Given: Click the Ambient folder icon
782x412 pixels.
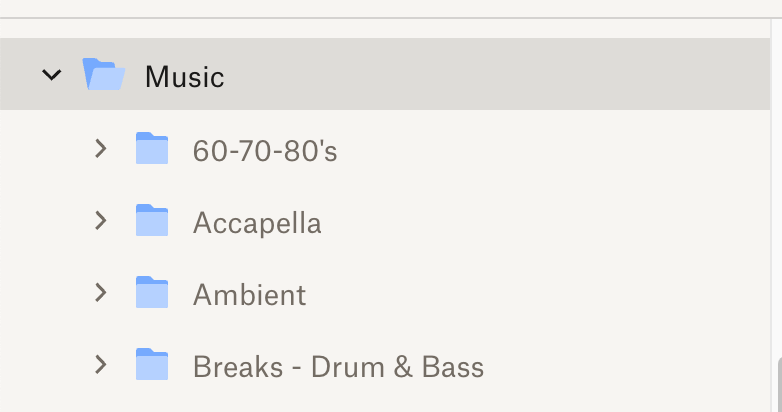Looking at the screenshot, I should 152,293.
